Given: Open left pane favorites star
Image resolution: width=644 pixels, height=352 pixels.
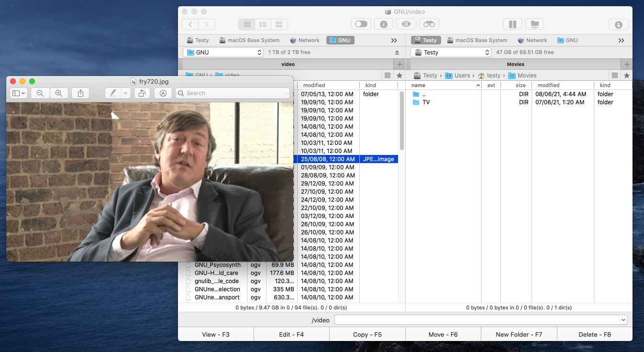Looking at the screenshot, I should [400, 75].
